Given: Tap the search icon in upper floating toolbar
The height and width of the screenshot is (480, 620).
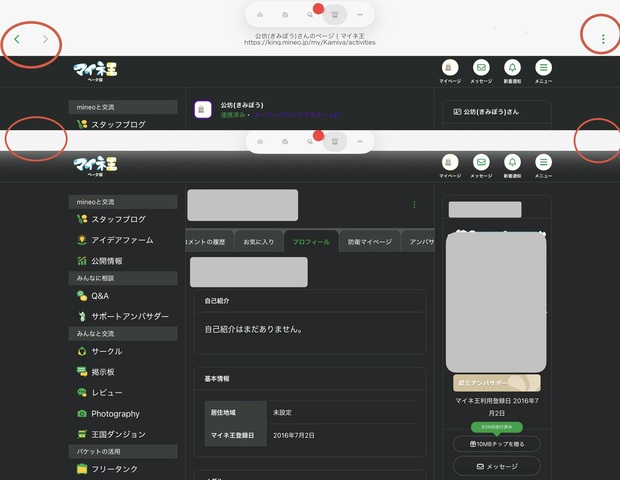Looking at the screenshot, I should click(x=310, y=15).
